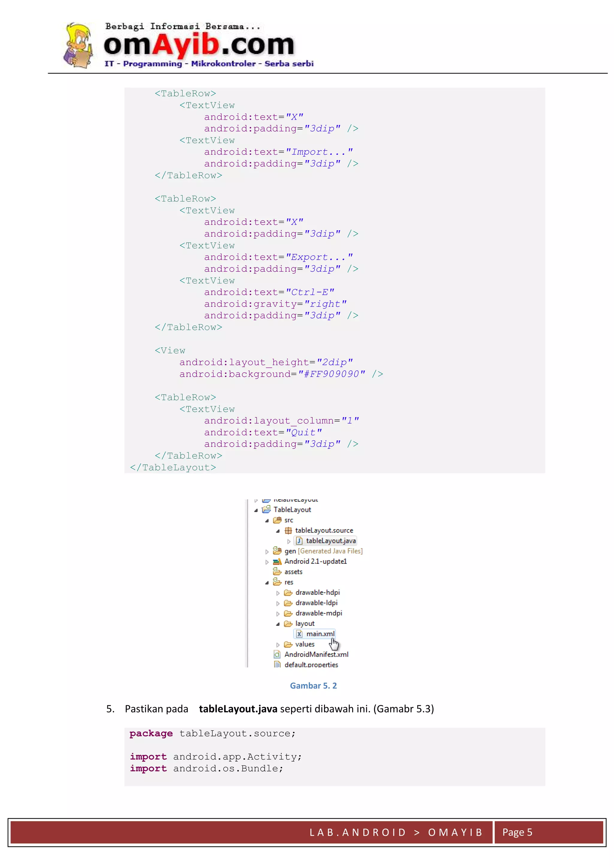This screenshot has height=868, width=614.
Task: Collapse the res folder arrow
Action: point(267,583)
